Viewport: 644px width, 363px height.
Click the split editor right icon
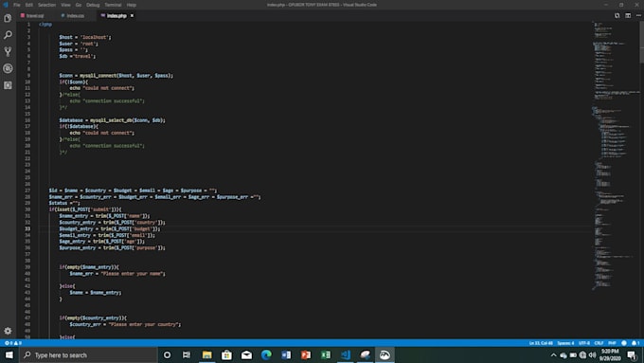628,15
